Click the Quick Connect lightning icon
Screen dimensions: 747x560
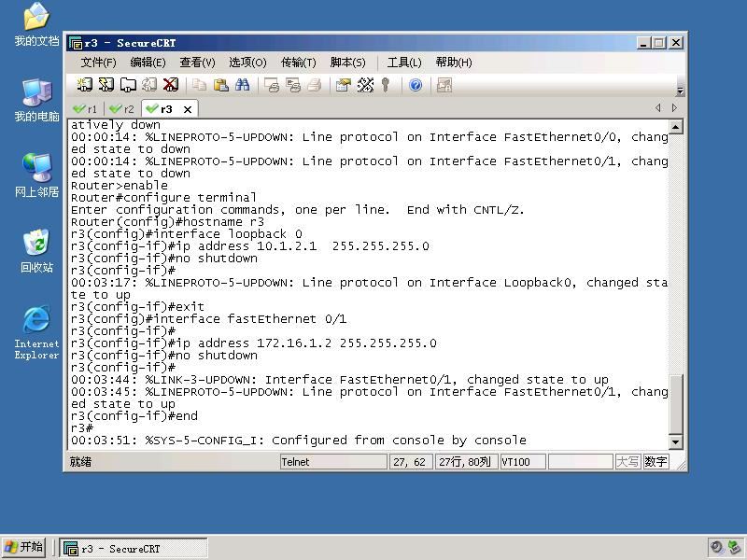106,85
